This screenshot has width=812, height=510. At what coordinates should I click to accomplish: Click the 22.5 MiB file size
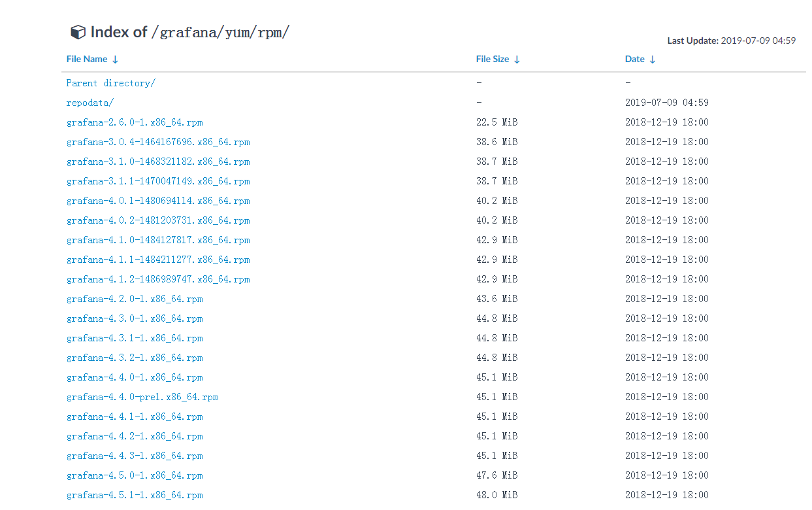[x=497, y=122]
